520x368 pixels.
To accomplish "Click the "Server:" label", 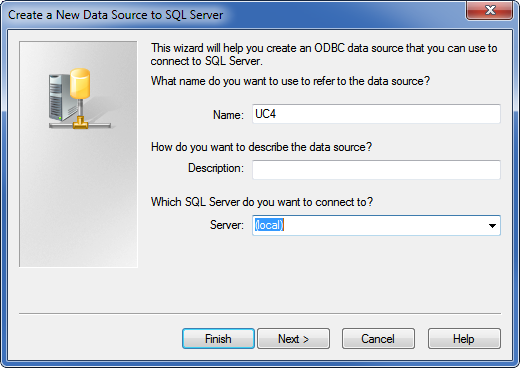I will point(227,225).
